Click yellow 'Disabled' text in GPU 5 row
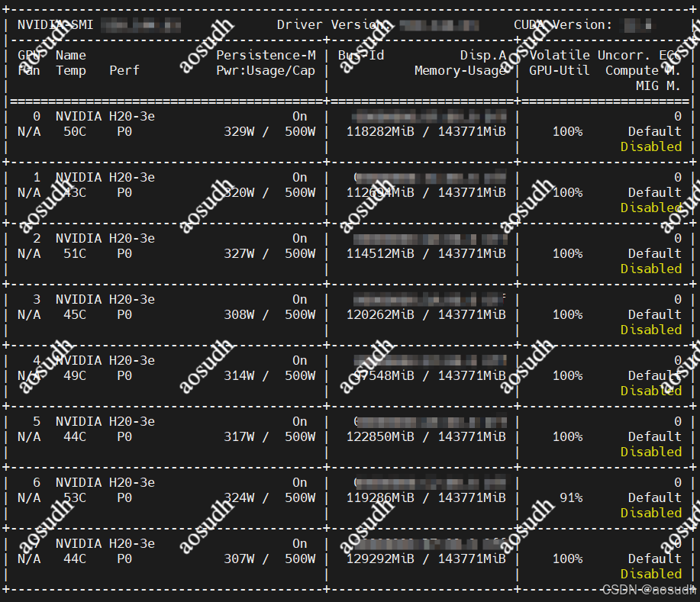 pyautogui.click(x=651, y=452)
